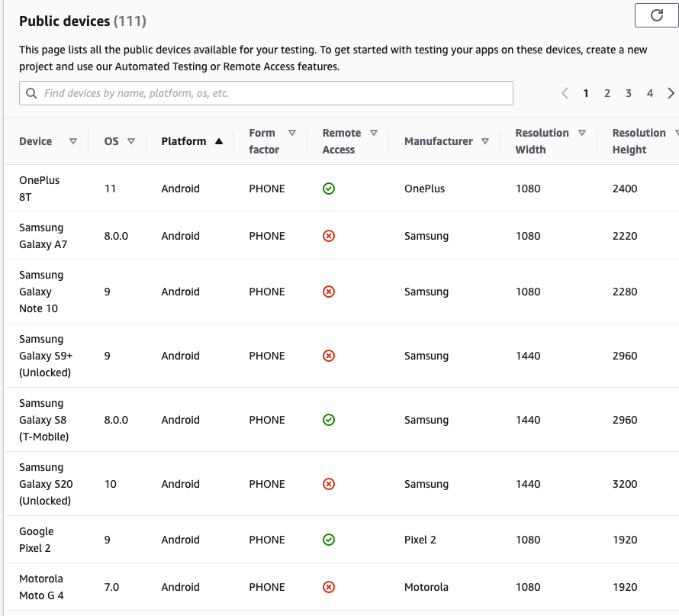679x616 pixels.
Task: Focus the find devices search field
Action: click(x=266, y=93)
